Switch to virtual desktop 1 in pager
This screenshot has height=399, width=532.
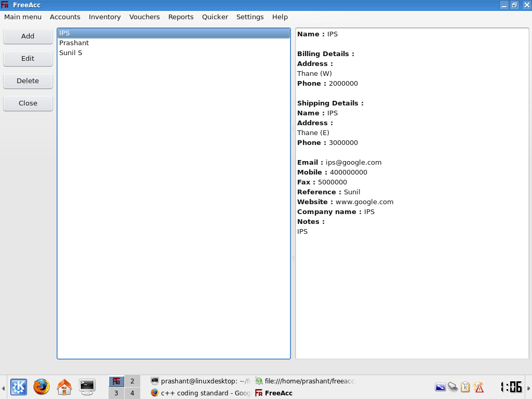point(116,381)
